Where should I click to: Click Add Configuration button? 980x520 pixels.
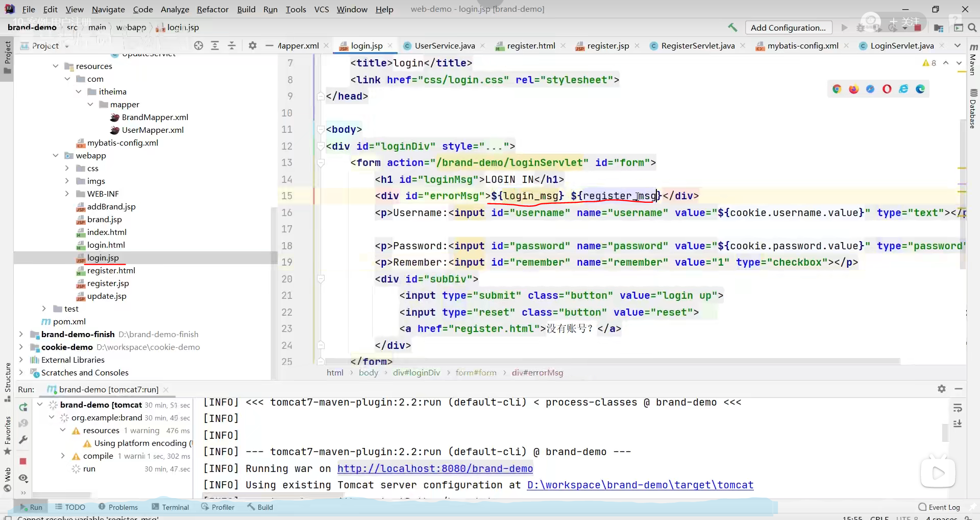tap(788, 28)
